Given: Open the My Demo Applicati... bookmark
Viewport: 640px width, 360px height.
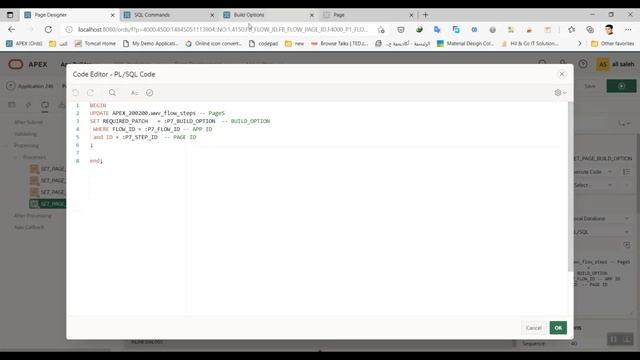Looking at the screenshot, I should (x=150, y=43).
